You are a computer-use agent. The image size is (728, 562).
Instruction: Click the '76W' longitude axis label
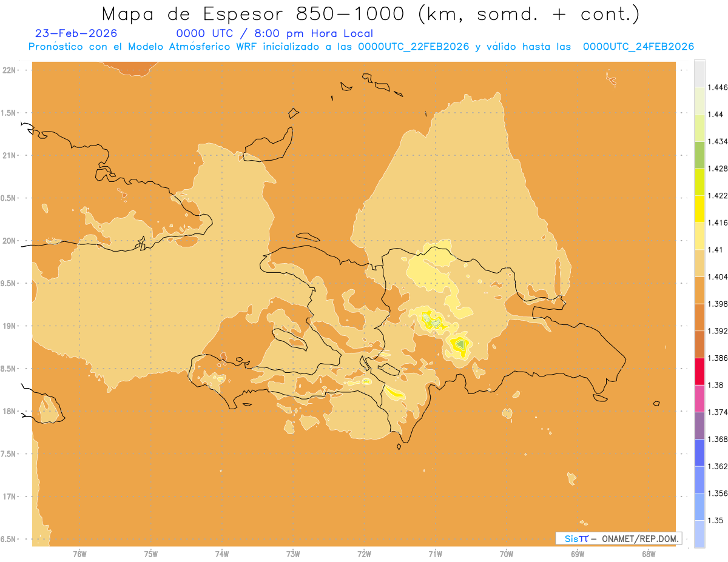point(79,554)
